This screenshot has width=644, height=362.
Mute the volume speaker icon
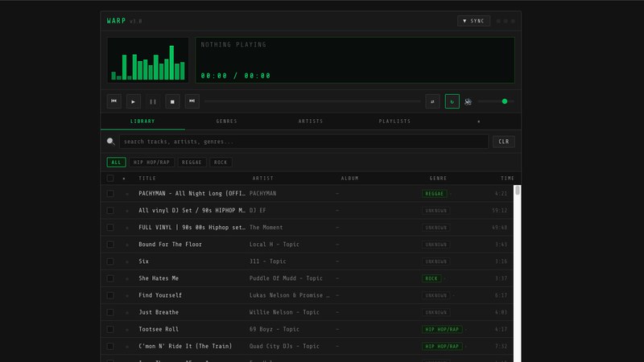click(x=469, y=101)
